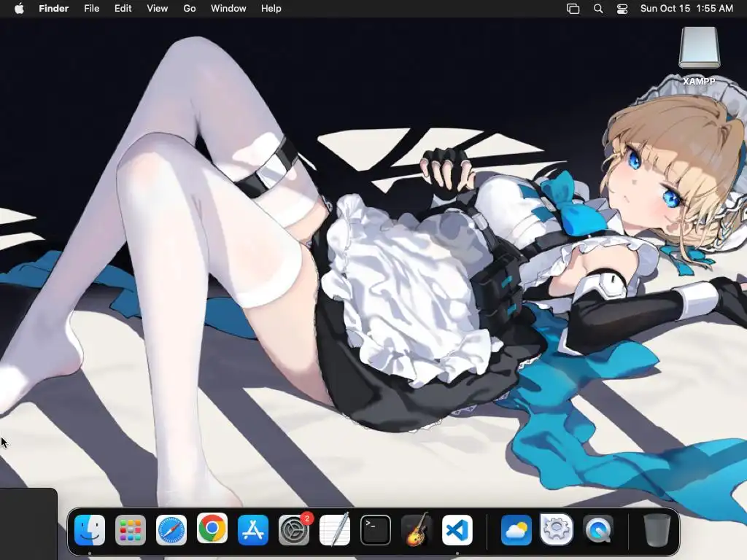Open the gear document icon in dock
This screenshot has width=747, height=560.
[x=557, y=529]
